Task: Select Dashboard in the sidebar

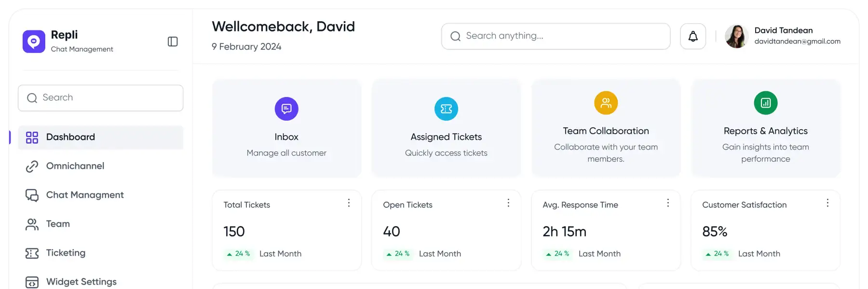Action: [70, 137]
